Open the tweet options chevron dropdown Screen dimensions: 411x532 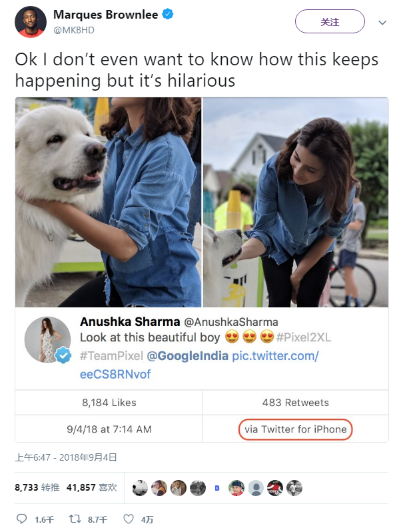[382, 22]
